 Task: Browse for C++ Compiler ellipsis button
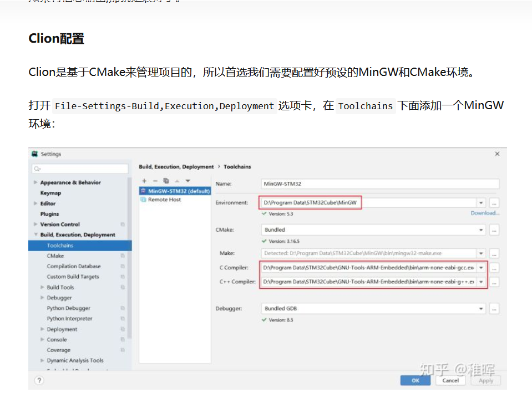coord(494,282)
